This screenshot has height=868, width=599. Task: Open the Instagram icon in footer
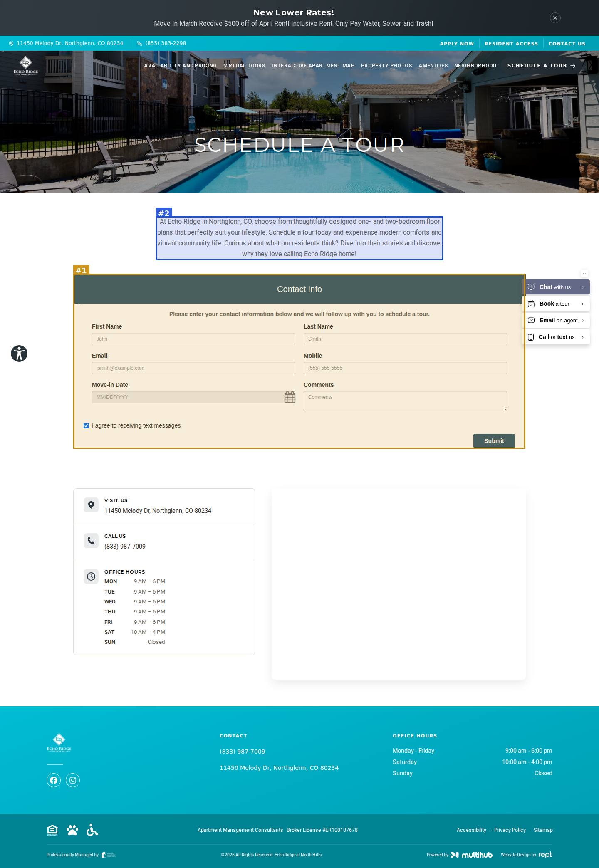(x=73, y=780)
